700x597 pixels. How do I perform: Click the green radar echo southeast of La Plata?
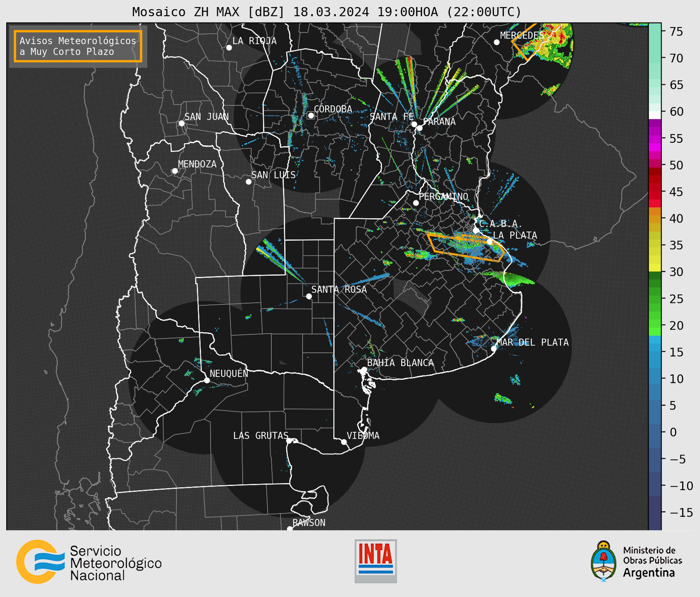(510, 279)
